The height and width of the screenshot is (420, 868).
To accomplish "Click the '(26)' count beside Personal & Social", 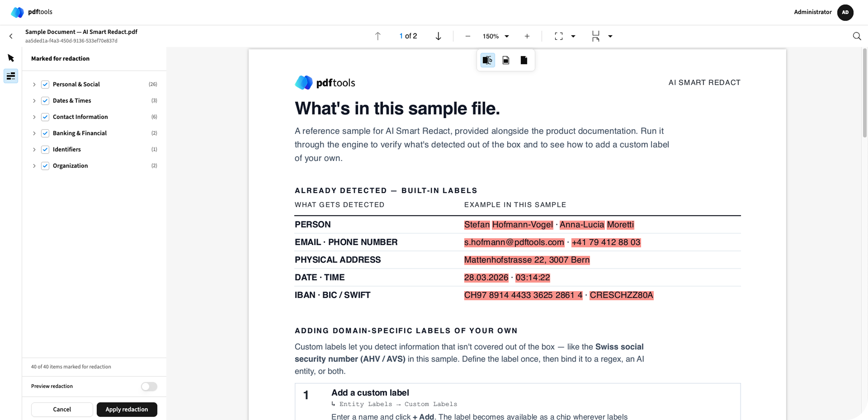I will 153,84.
